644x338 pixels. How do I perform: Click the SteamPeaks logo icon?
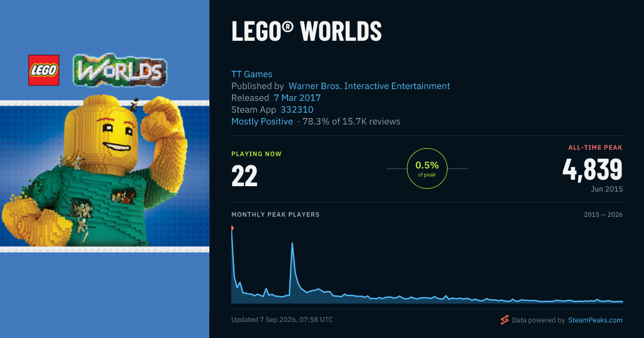tap(504, 320)
